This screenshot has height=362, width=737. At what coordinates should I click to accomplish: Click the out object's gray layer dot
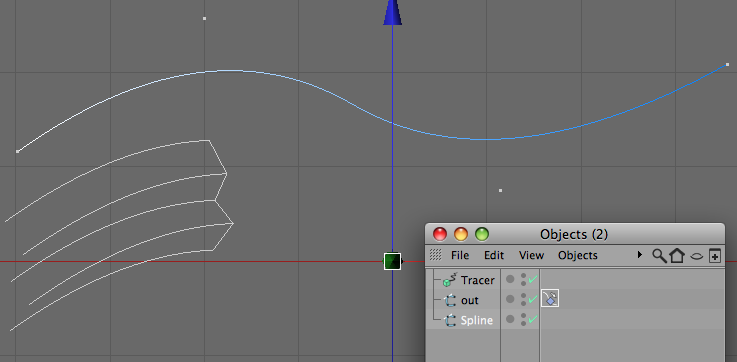[510, 299]
